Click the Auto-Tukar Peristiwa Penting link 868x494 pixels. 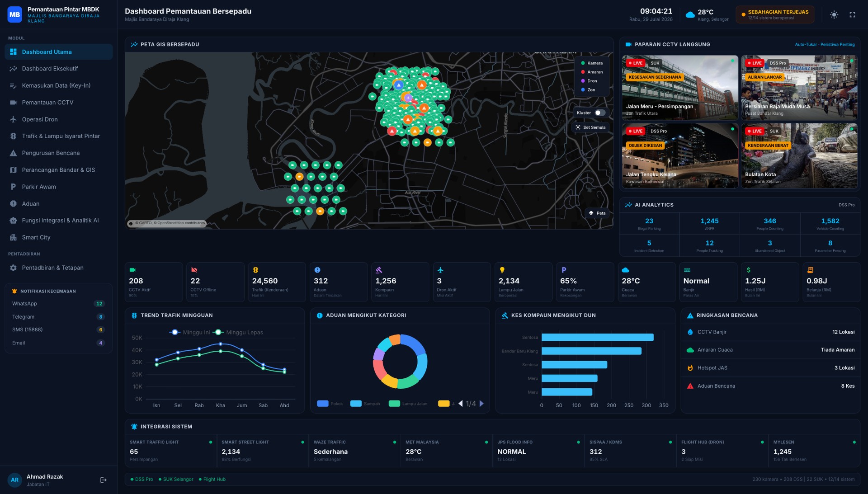(825, 44)
